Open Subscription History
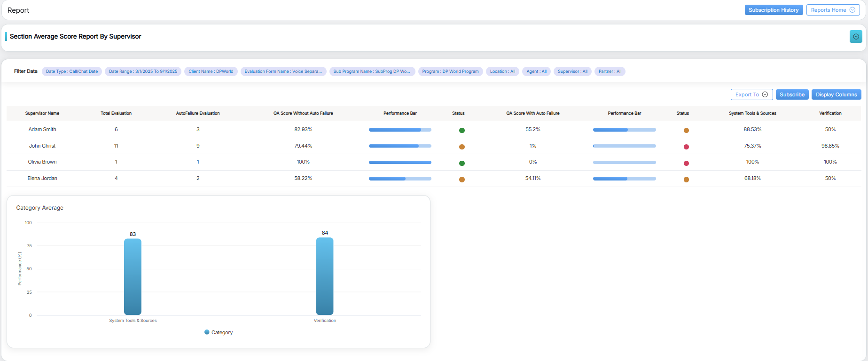The width and height of the screenshot is (868, 361). click(774, 10)
